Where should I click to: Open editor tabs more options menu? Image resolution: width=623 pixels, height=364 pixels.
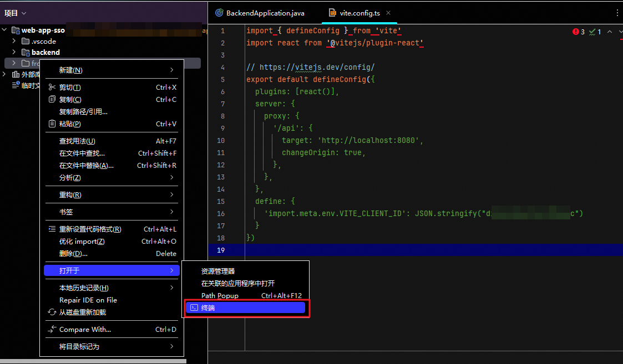click(x=617, y=13)
